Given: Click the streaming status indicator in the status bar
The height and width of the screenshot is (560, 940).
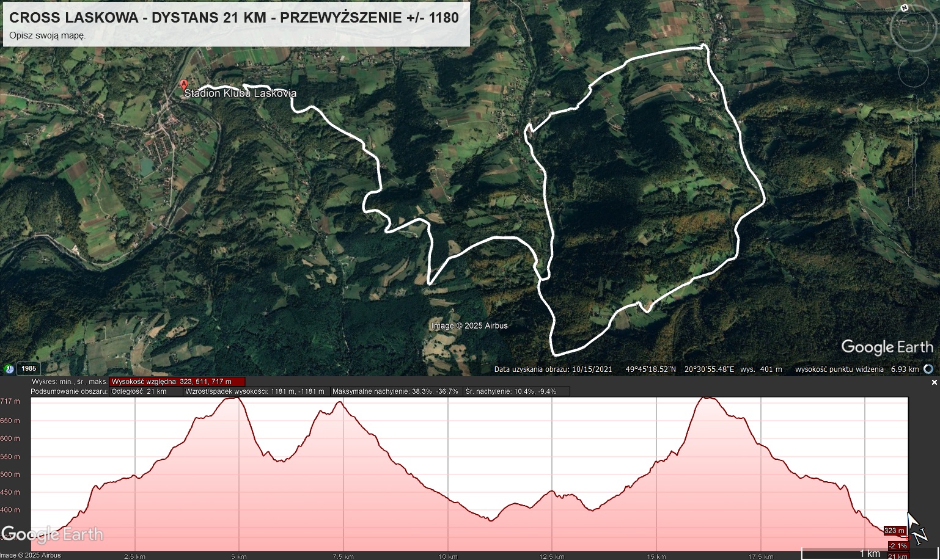Looking at the screenshot, I should click(928, 369).
